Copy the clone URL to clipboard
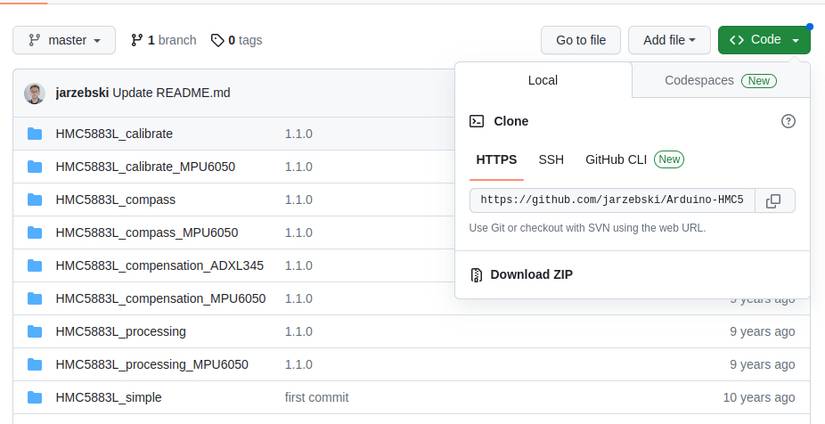The height and width of the screenshot is (424, 825). [773, 200]
